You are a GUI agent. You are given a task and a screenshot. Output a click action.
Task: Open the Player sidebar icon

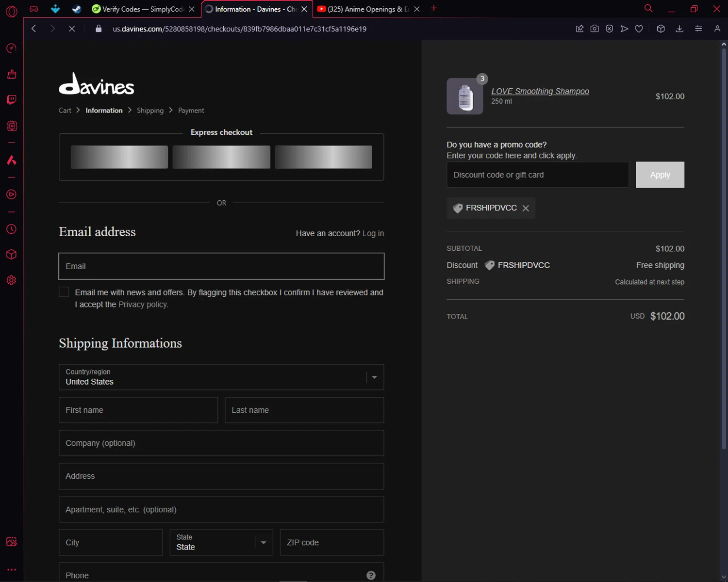tap(12, 194)
